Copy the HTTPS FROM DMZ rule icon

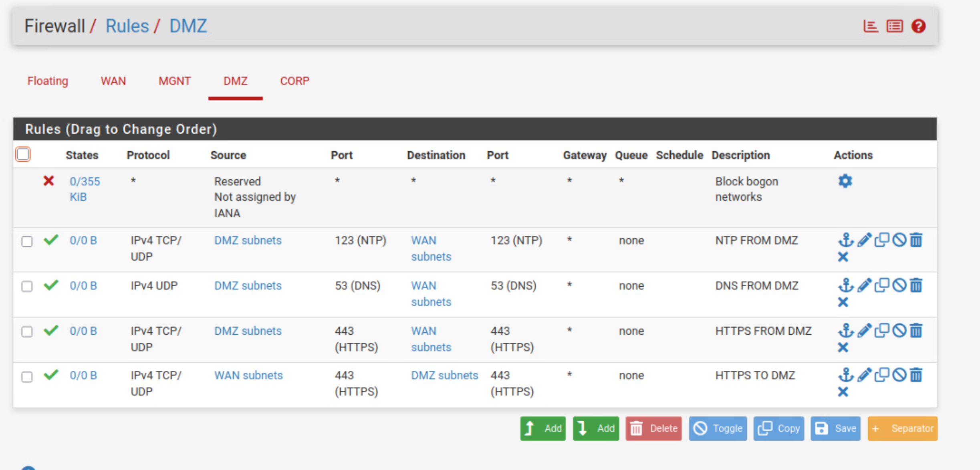pos(882,331)
